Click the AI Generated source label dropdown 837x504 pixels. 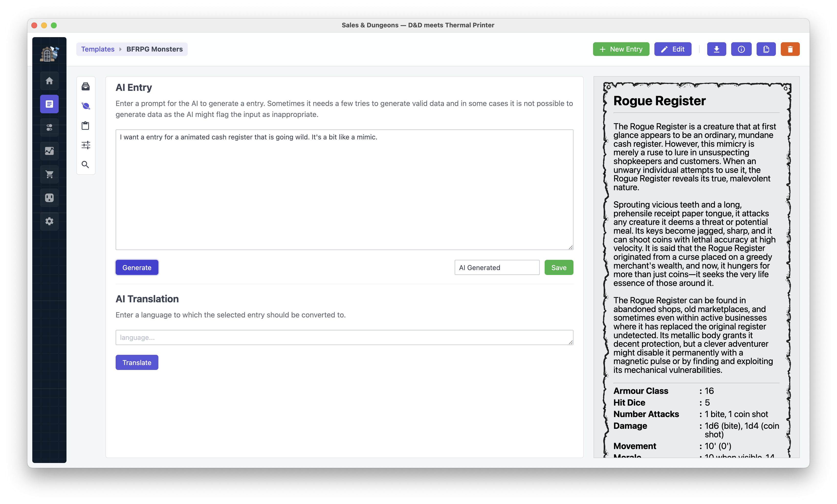497,267
